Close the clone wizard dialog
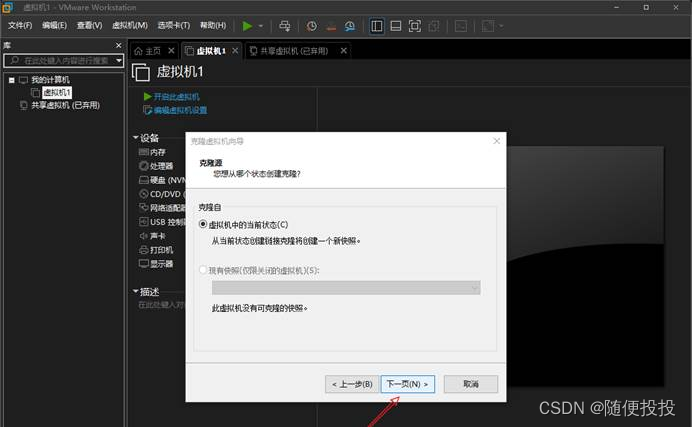 496,141
